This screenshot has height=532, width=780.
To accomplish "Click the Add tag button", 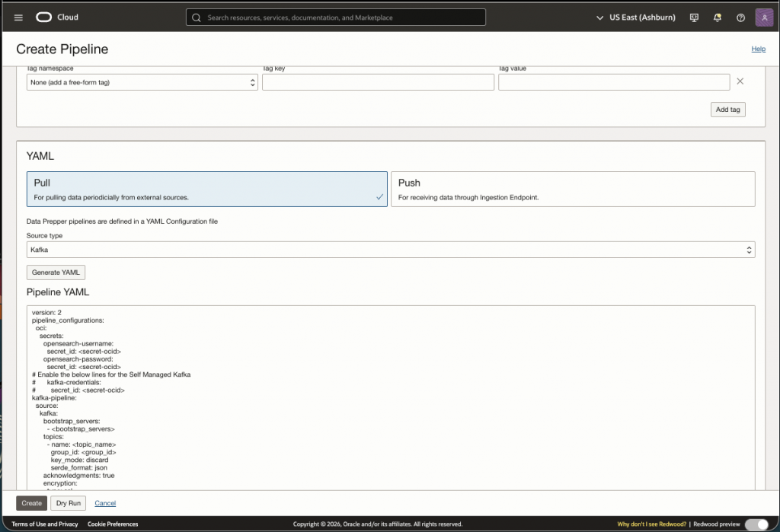I will (727, 110).
